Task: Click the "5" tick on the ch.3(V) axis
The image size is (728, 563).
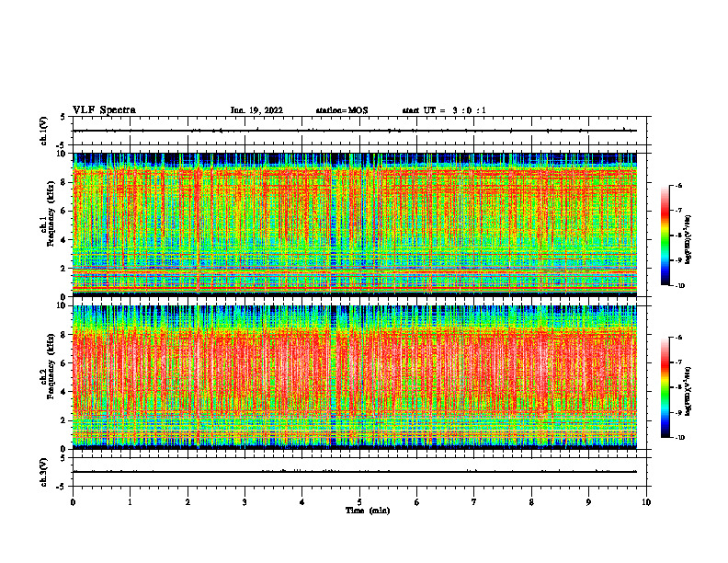Action: [63, 458]
